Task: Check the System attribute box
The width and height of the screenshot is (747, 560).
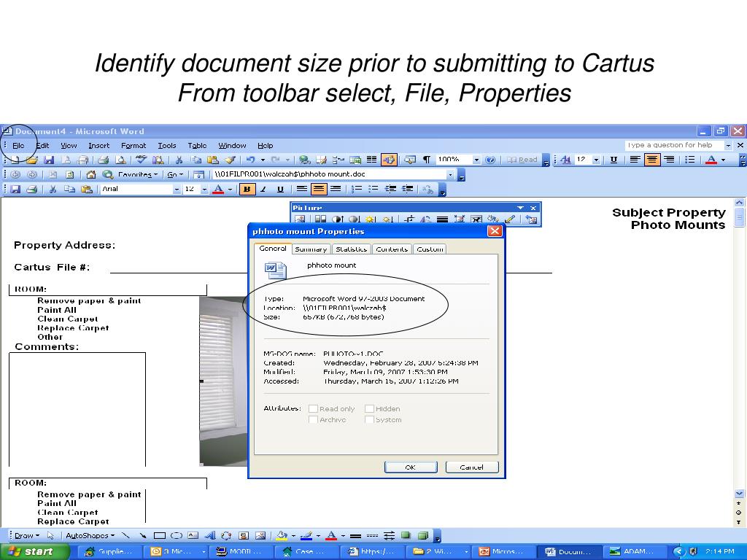Action: (x=369, y=419)
